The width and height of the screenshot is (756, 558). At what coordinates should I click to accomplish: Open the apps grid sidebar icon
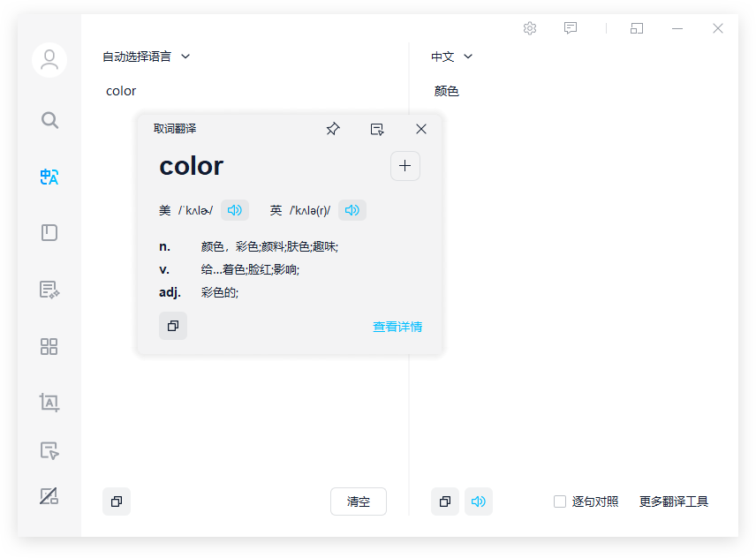pyautogui.click(x=49, y=347)
